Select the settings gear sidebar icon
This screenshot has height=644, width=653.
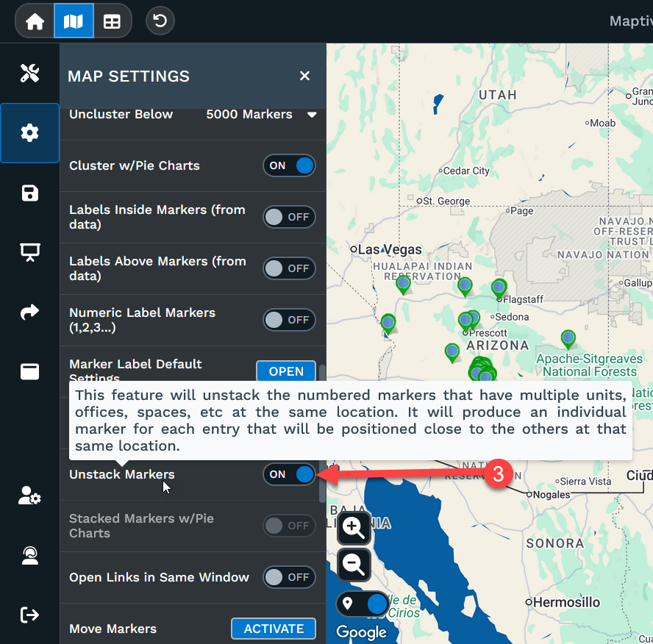pyautogui.click(x=30, y=133)
